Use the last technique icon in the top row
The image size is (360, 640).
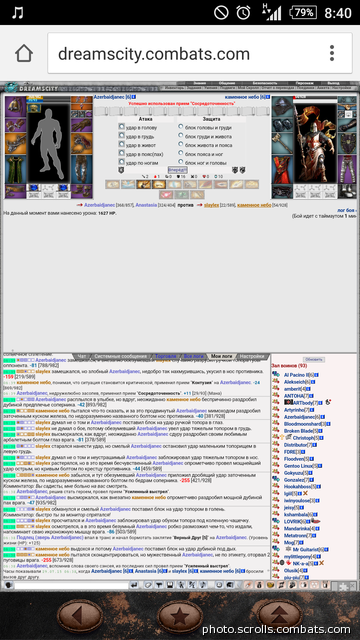pyautogui.click(x=252, y=184)
